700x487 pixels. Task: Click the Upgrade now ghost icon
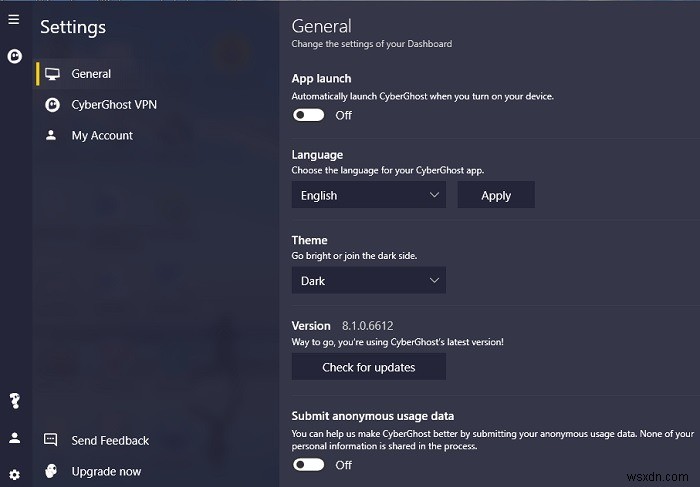click(51, 471)
